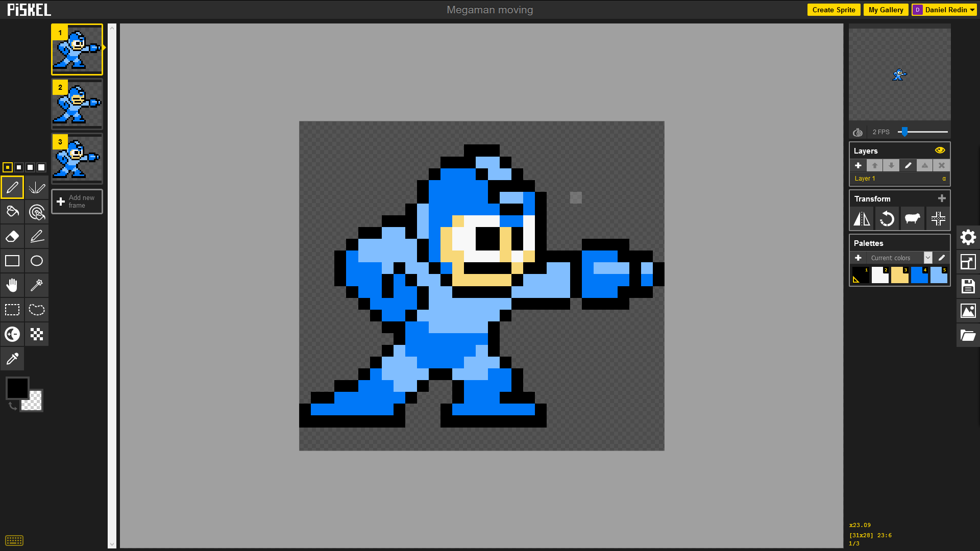Image resolution: width=980 pixels, height=551 pixels.
Task: Select the Lighten tool
Action: 12,334
